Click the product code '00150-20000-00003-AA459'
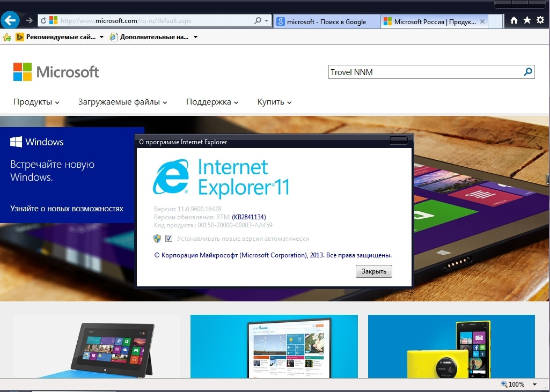The height and width of the screenshot is (392, 550). pyautogui.click(x=235, y=225)
